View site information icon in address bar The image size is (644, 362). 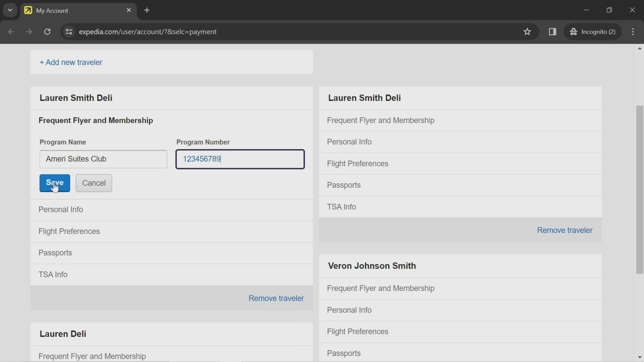[x=69, y=32]
